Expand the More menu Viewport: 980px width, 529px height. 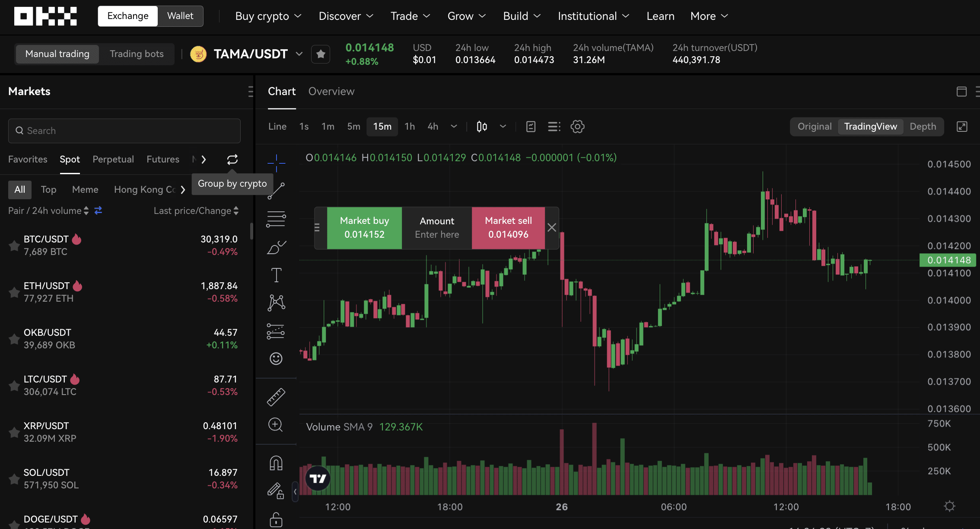[710, 16]
